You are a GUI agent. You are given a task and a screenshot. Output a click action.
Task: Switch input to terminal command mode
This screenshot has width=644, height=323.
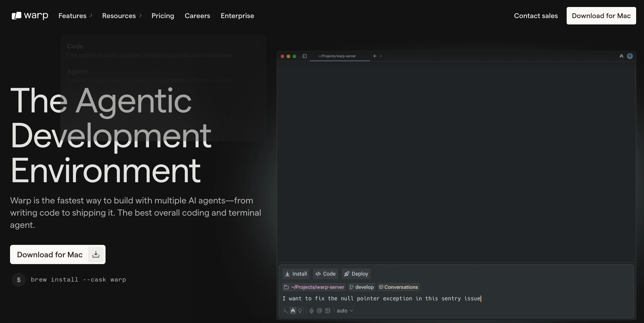tap(286, 311)
